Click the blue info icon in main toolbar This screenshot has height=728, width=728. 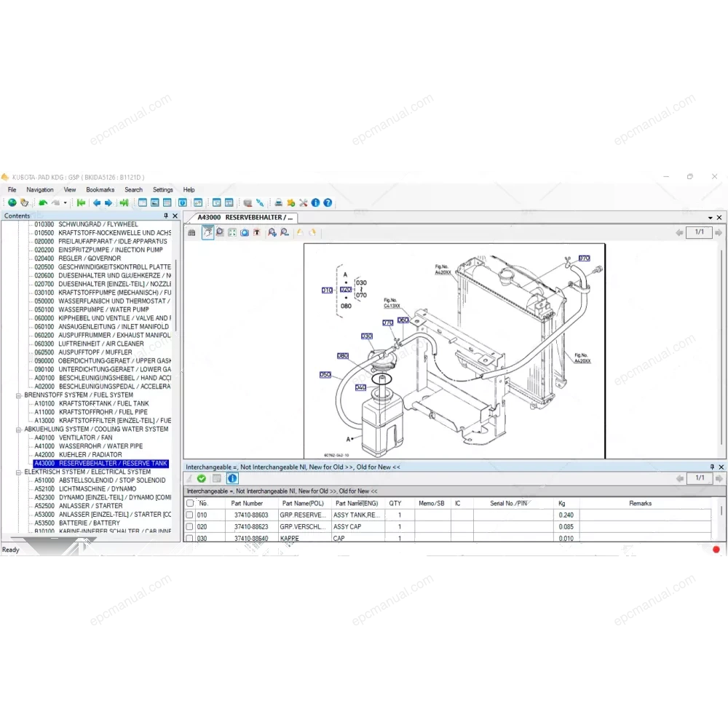point(316,202)
